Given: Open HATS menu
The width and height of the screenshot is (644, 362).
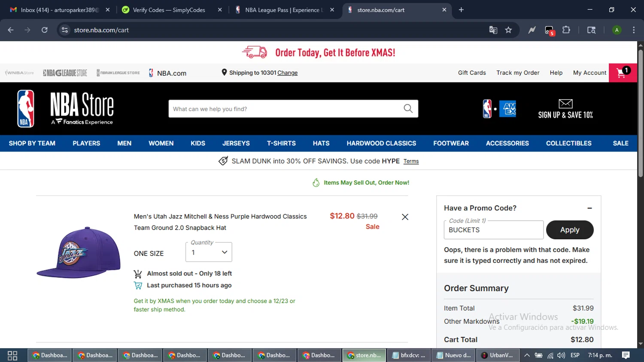Looking at the screenshot, I should click(321, 143).
